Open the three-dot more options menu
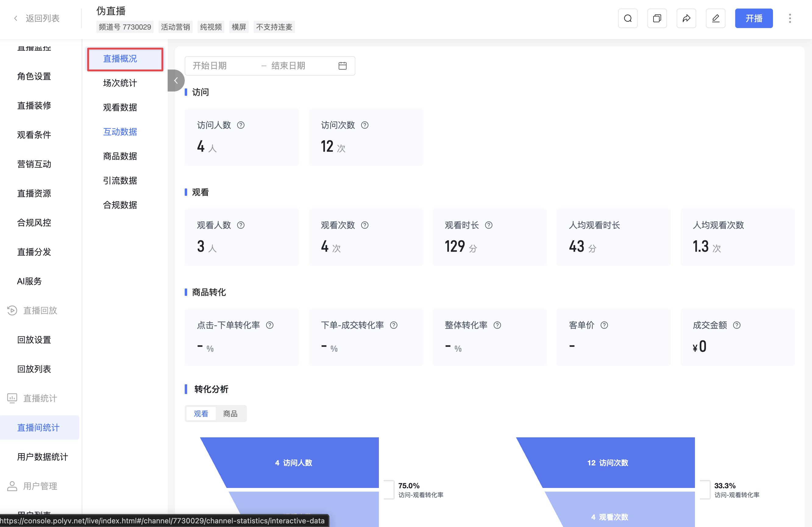Viewport: 812px width, 527px height. coord(790,18)
